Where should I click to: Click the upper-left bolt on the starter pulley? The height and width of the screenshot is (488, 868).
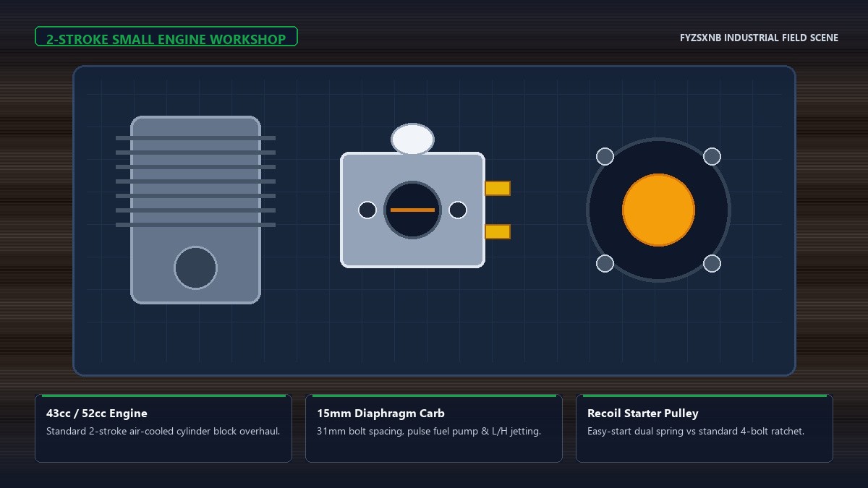coord(605,156)
